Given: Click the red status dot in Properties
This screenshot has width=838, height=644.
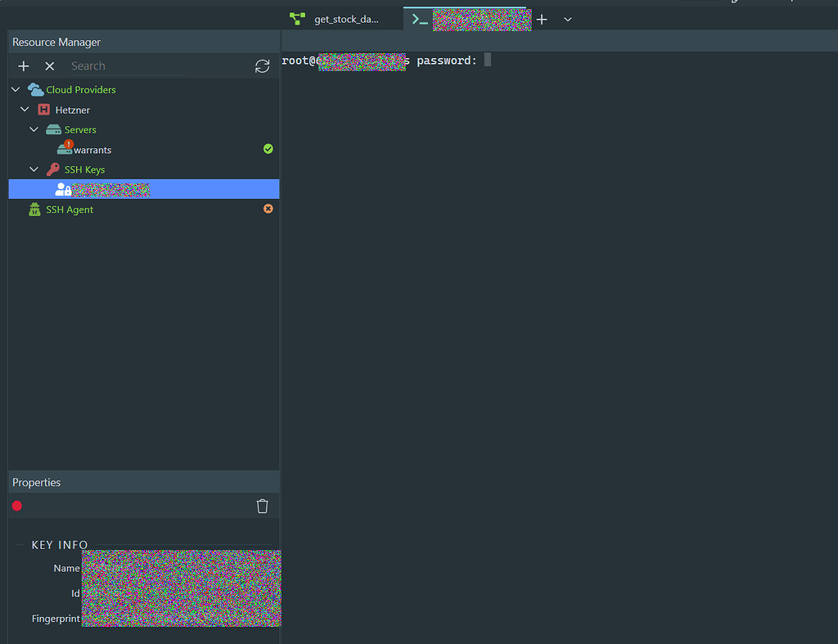Looking at the screenshot, I should (16, 506).
